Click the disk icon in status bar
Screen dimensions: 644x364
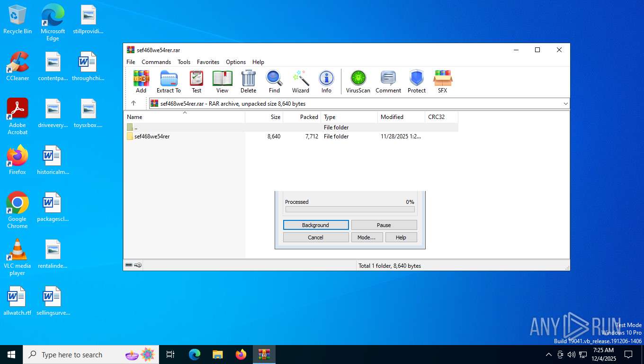tap(128, 265)
